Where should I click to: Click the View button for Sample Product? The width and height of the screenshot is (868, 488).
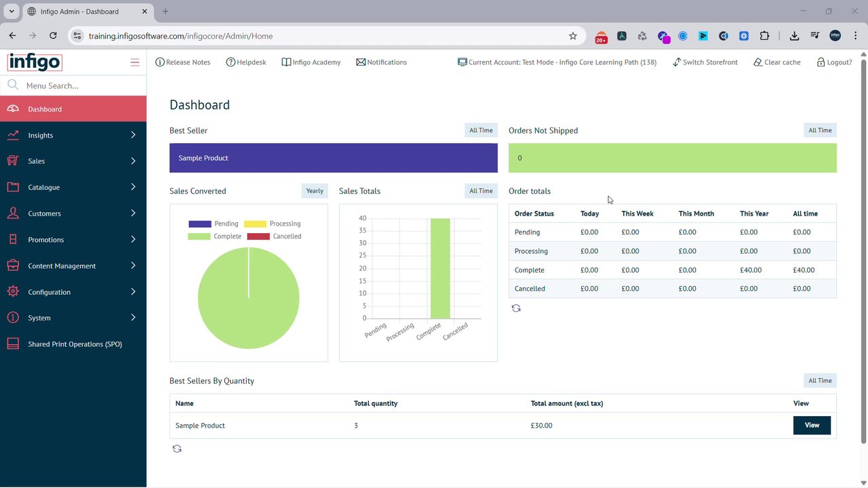pos(812,426)
